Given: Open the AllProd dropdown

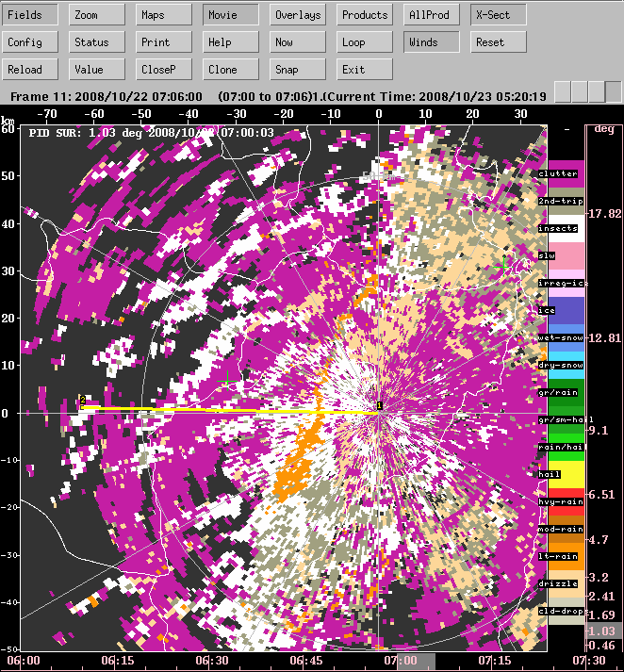Looking at the screenshot, I should click(432, 15).
